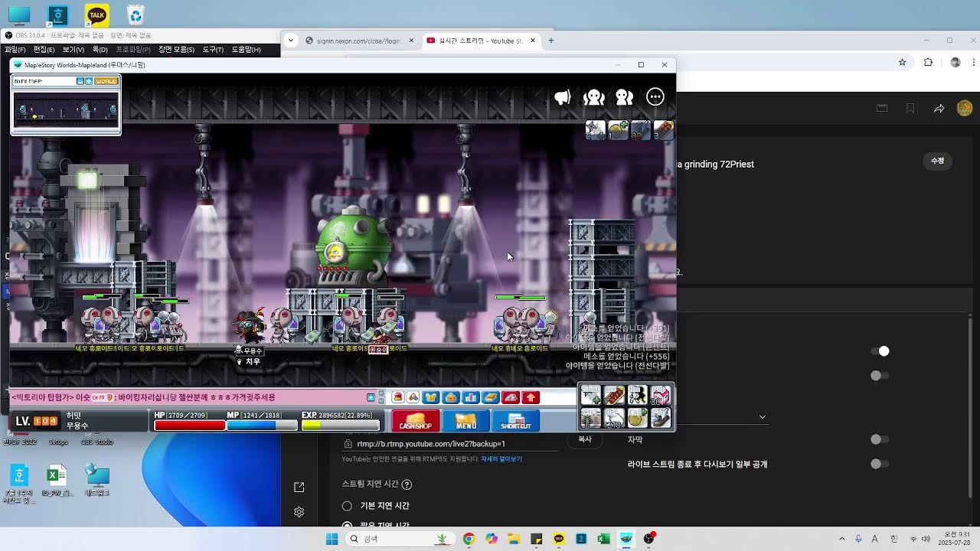Open the Chrome extensions puzzle icon

pos(929,63)
